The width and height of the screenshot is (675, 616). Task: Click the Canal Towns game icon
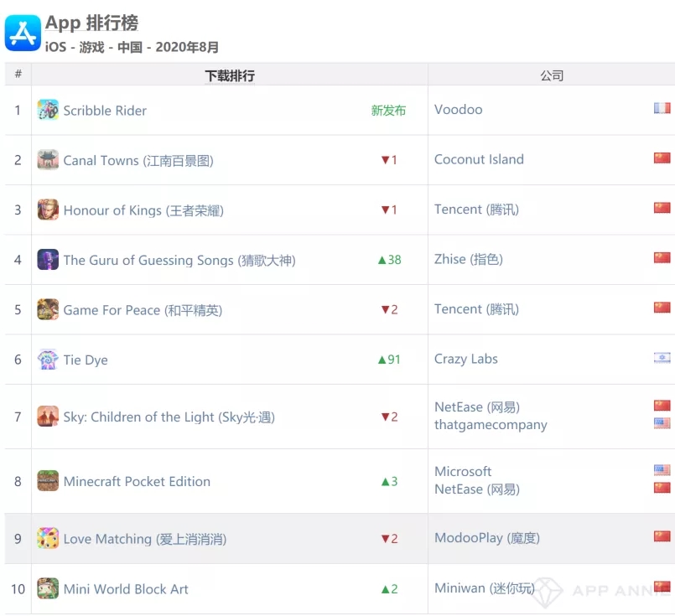[48, 160]
